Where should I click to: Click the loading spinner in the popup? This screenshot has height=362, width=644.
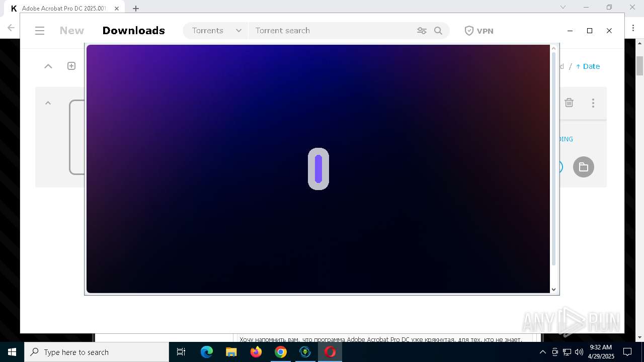pyautogui.click(x=318, y=169)
